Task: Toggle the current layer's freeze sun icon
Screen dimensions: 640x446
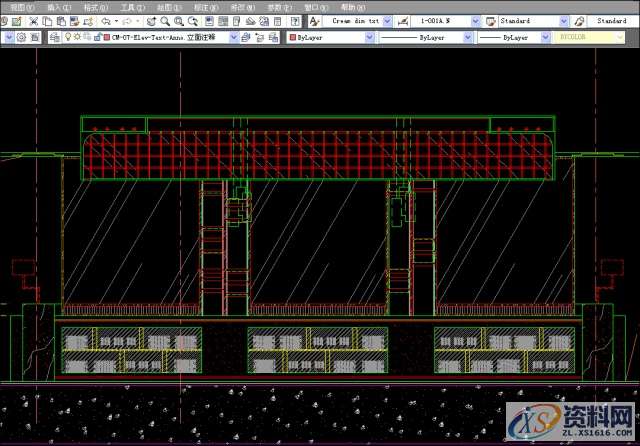Action: pos(76,37)
